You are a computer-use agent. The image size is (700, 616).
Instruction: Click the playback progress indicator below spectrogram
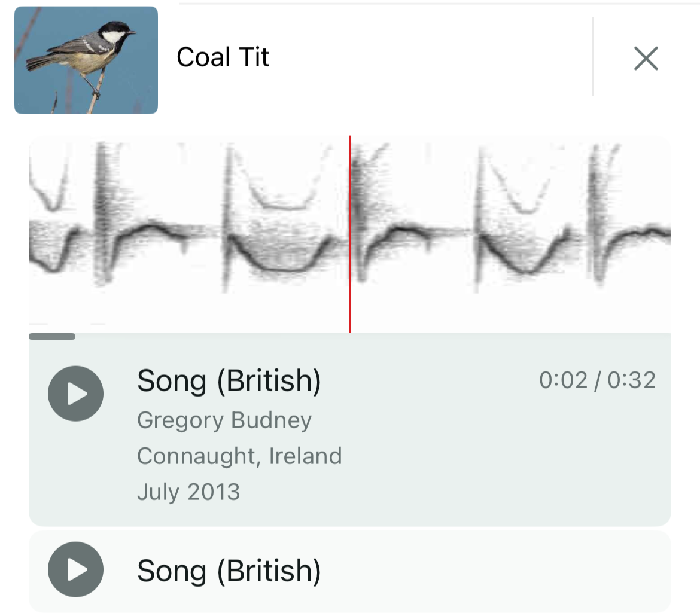click(53, 337)
